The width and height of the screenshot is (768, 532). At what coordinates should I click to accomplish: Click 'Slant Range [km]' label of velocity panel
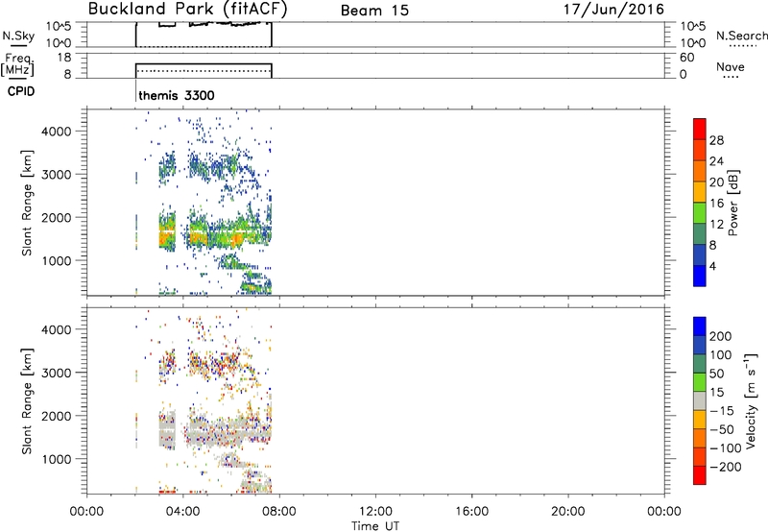[x=27, y=400]
